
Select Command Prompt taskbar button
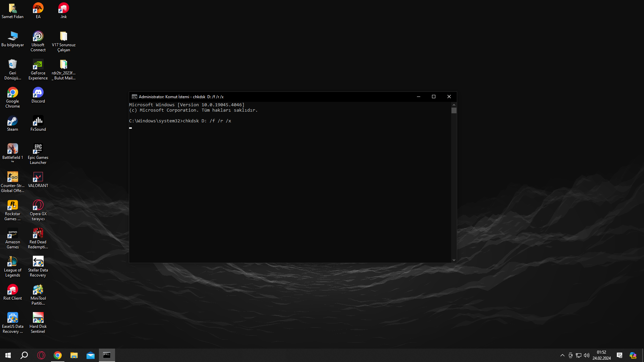click(x=107, y=355)
